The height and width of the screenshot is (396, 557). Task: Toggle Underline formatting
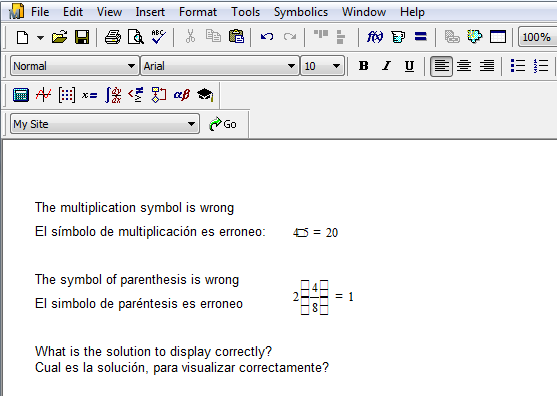pos(409,66)
